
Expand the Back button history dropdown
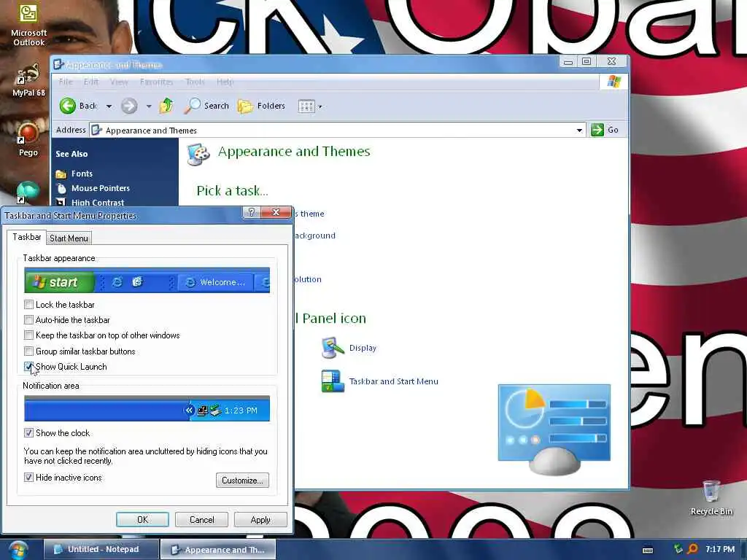point(109,106)
